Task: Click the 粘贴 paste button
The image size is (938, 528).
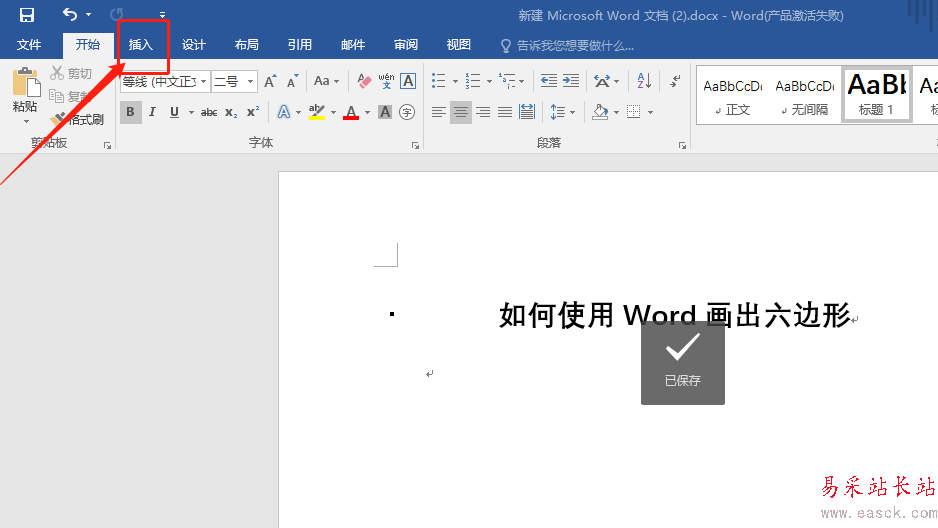Action: (x=25, y=90)
